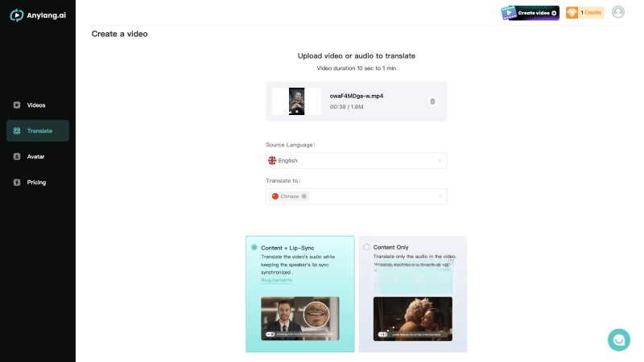Click the Content Only preview image

[412, 318]
